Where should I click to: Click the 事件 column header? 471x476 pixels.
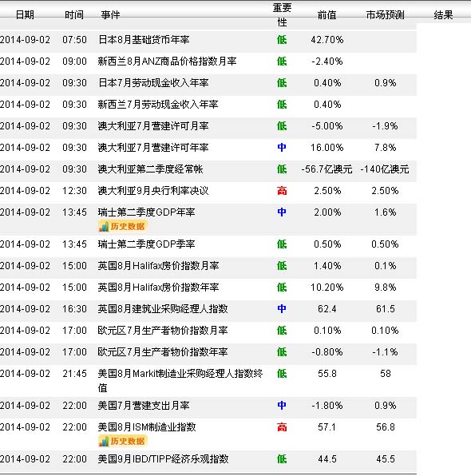click(110, 14)
